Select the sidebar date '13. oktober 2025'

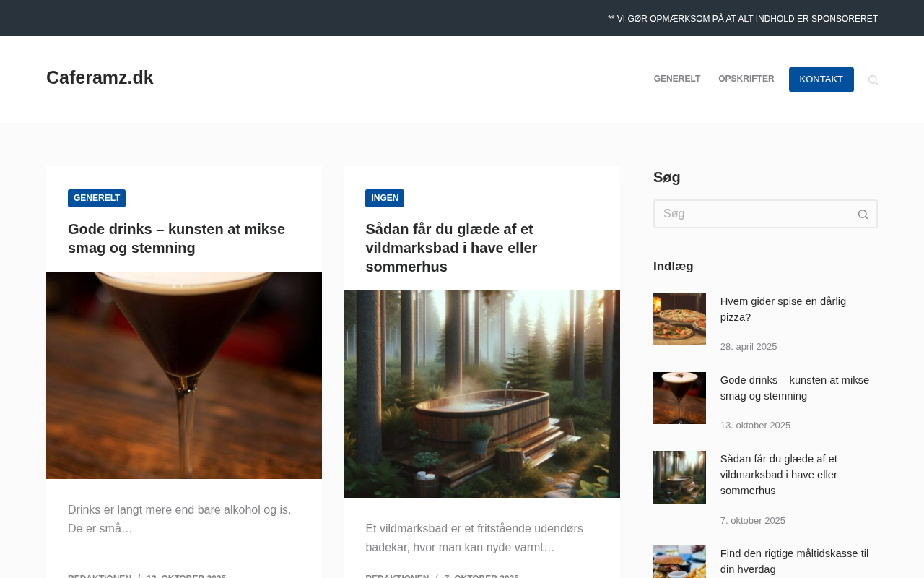click(755, 426)
